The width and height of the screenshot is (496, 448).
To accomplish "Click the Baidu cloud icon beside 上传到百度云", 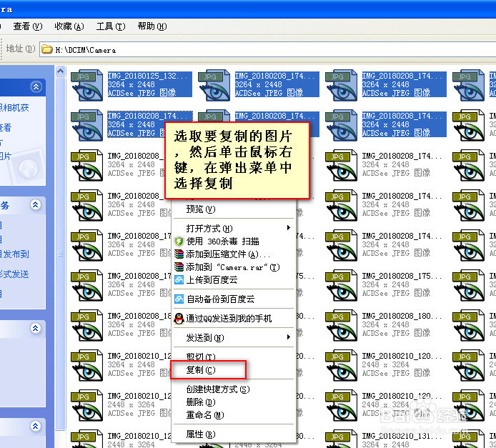I will pyautogui.click(x=179, y=280).
